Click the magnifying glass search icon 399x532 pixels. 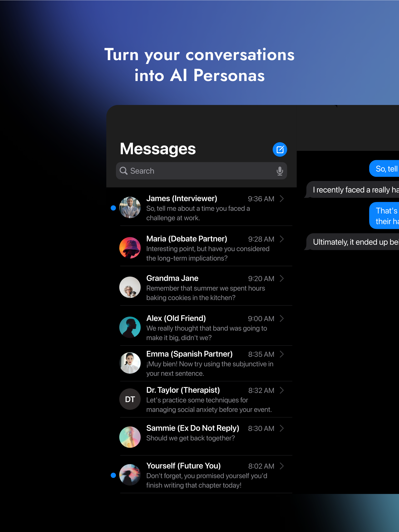tap(124, 171)
